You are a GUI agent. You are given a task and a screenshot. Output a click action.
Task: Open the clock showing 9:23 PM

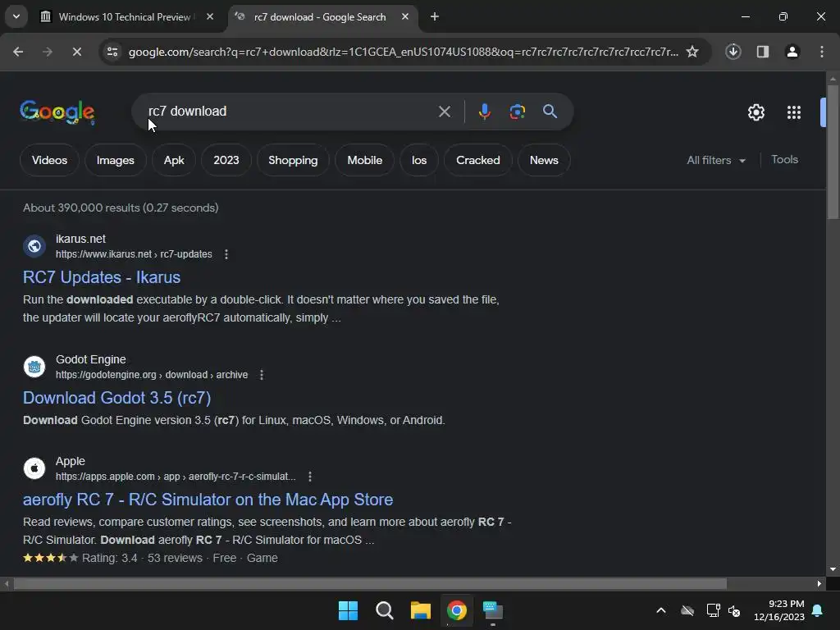pos(779,610)
